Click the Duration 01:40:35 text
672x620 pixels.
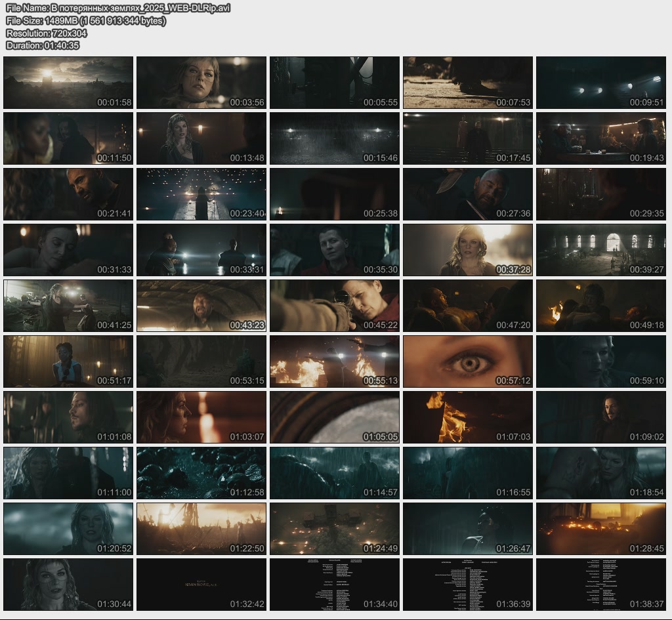click(43, 45)
